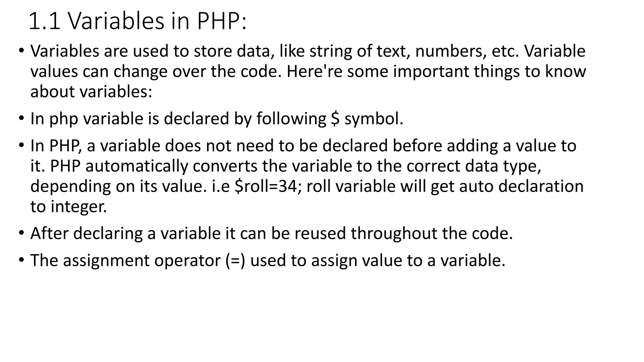This screenshot has width=644, height=362.
Task: Click the '(=)' operator in the last bullet
Action: (x=235, y=261)
